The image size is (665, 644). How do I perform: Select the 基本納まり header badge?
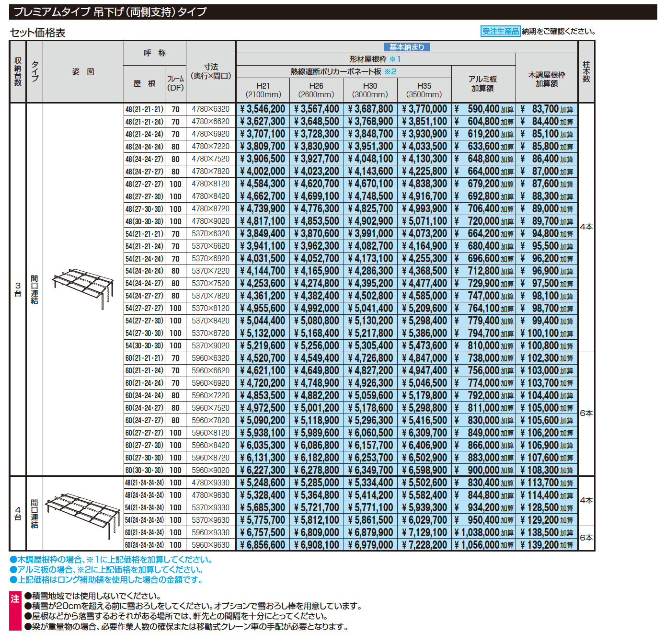tap(406, 47)
